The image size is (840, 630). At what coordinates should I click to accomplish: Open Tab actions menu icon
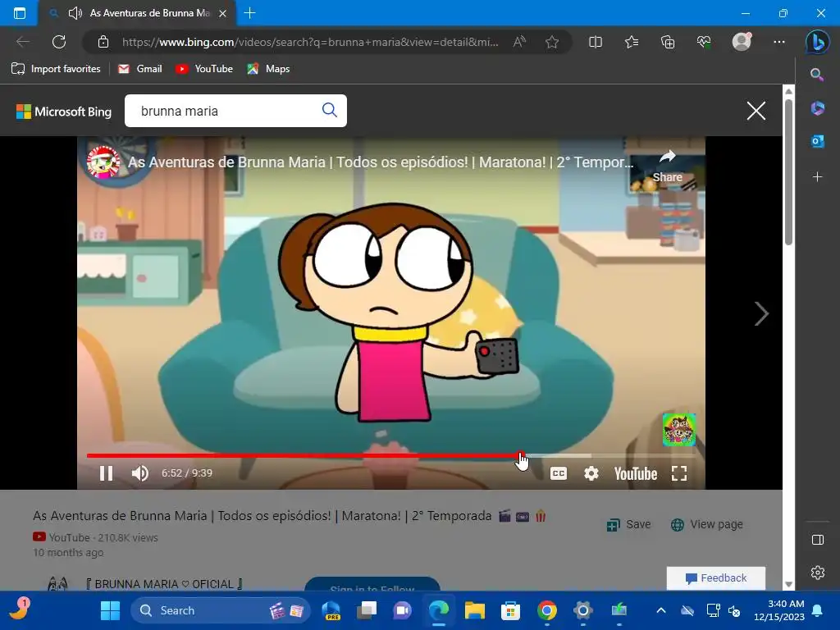click(x=20, y=13)
